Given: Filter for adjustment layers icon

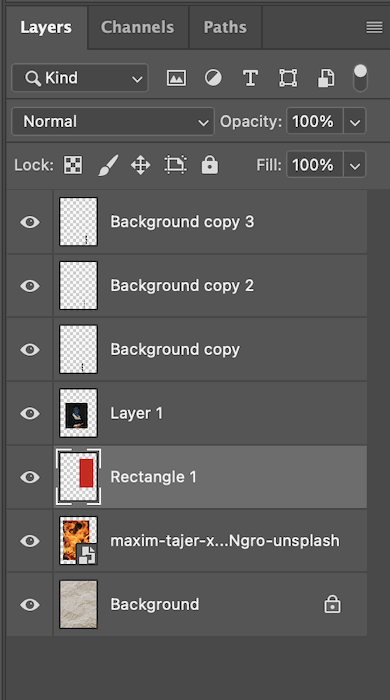Looking at the screenshot, I should [213, 78].
